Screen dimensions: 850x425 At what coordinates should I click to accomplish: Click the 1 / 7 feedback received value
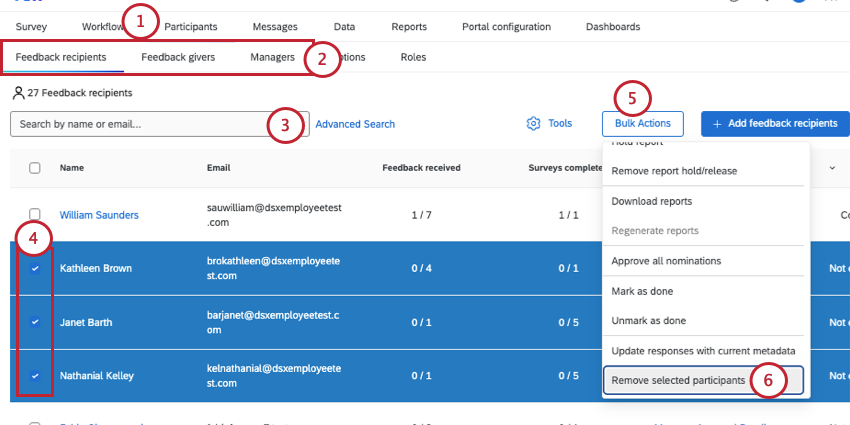click(x=421, y=215)
